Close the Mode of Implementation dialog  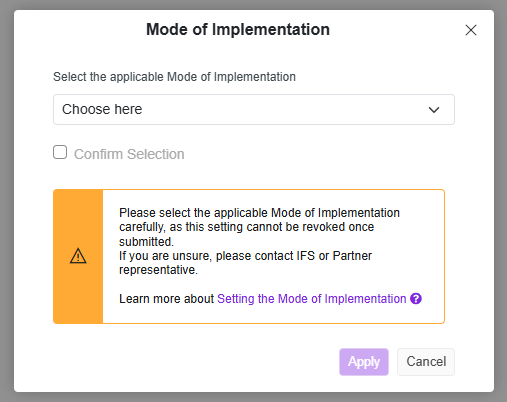click(x=471, y=30)
